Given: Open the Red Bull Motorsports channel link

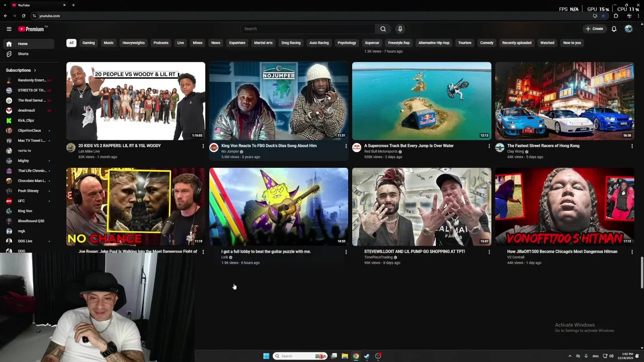Looking at the screenshot, I should pyautogui.click(x=381, y=151).
